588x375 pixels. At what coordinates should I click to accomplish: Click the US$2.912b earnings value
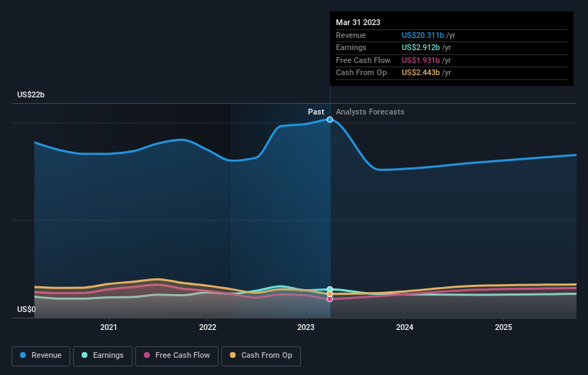[x=420, y=47]
